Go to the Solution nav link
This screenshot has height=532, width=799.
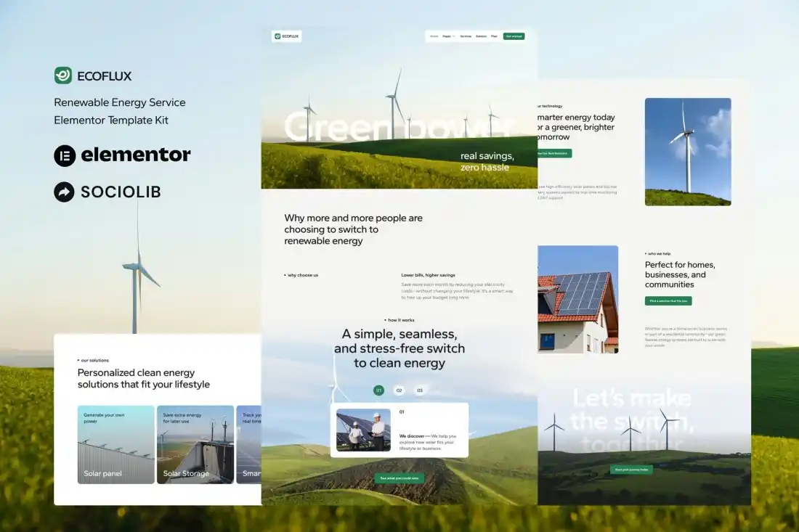[481, 36]
